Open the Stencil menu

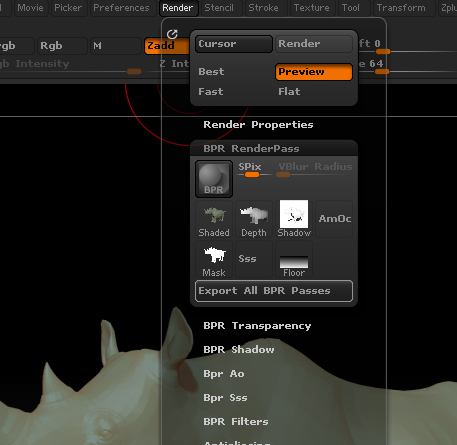(219, 8)
